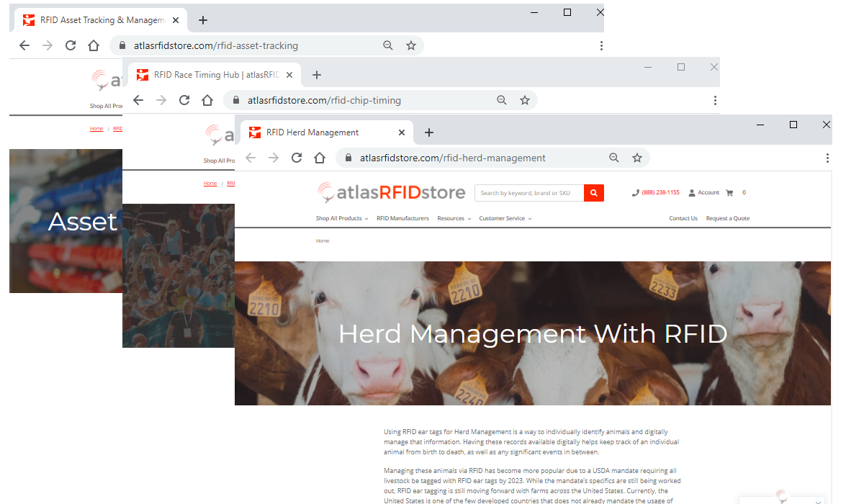Viewport: 864px width, 504px height.
Task: Reload the RFID Herd Management page
Action: tap(297, 158)
